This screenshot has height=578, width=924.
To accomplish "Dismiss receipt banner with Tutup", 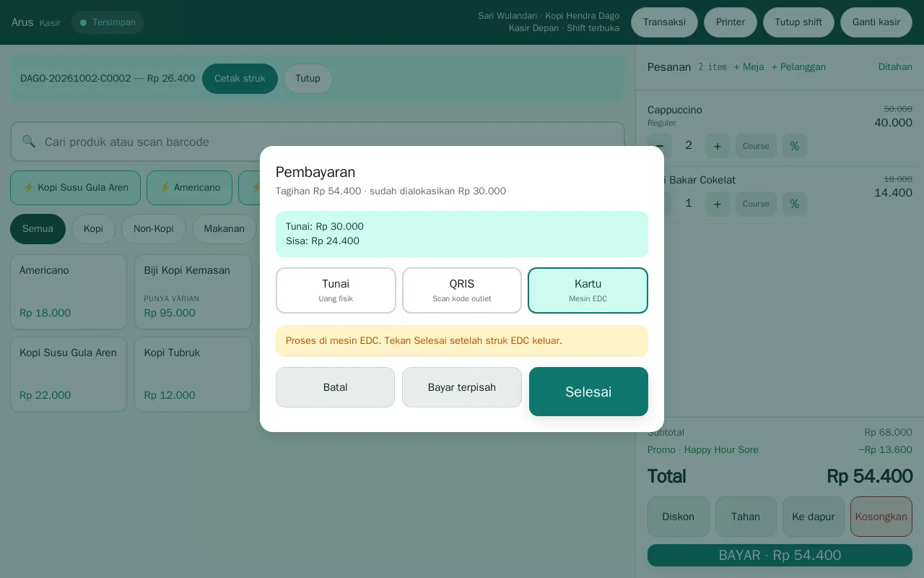I will (x=308, y=79).
